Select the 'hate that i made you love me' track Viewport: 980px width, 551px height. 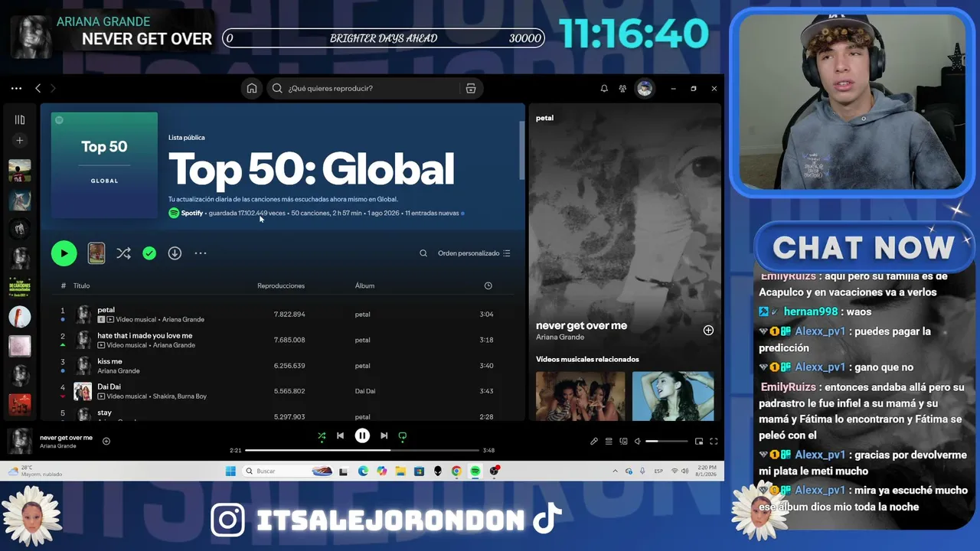(145, 336)
